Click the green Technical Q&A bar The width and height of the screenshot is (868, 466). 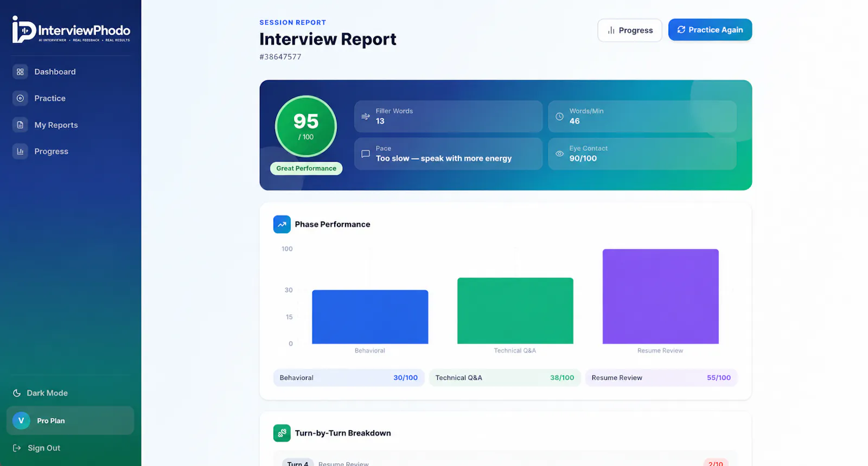coord(515,311)
